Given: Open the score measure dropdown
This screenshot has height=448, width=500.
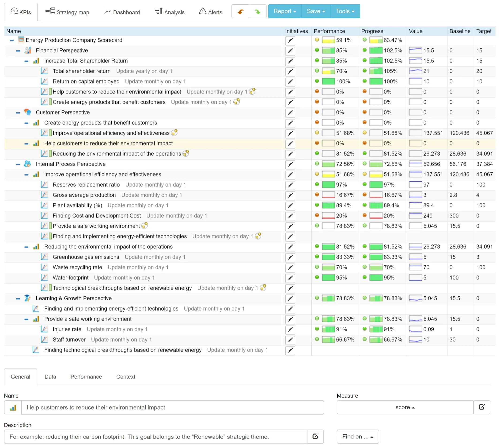Looking at the screenshot, I should point(405,407).
